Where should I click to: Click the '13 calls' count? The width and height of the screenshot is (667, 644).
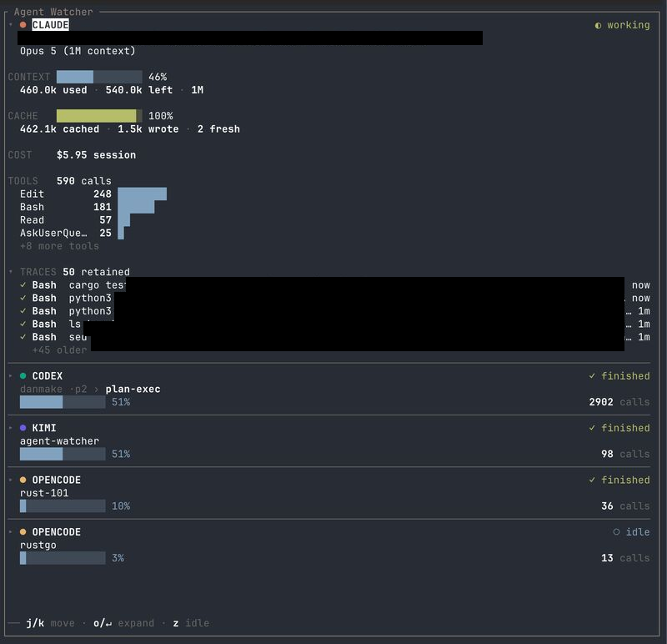coord(625,558)
